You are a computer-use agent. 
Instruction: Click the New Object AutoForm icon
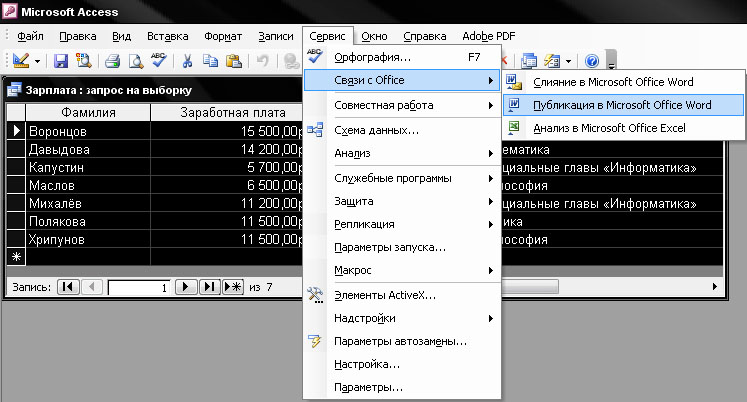(x=552, y=61)
